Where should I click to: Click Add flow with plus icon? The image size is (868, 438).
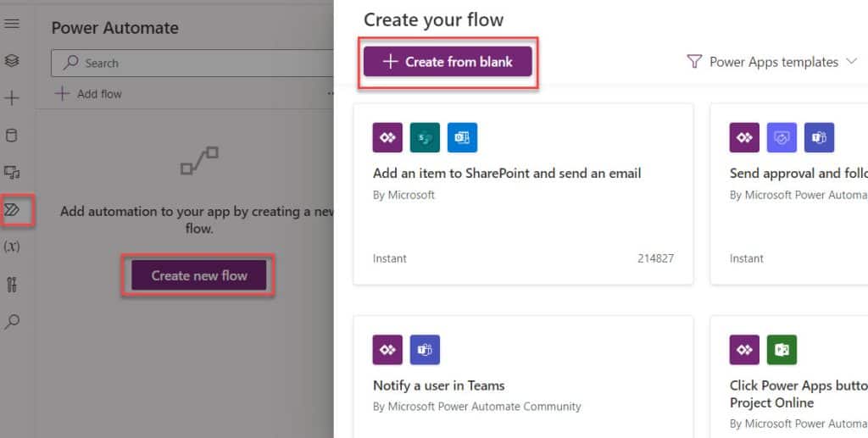click(x=88, y=94)
